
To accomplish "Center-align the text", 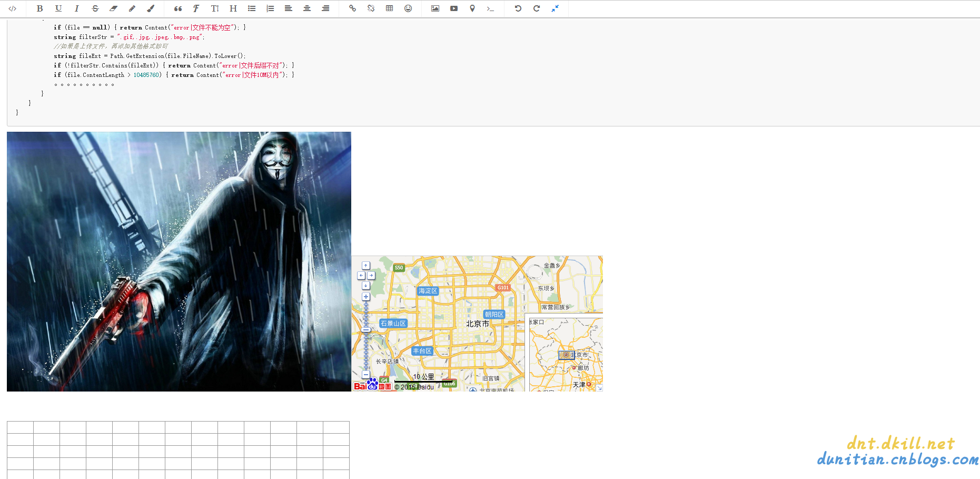I will tap(307, 8).
